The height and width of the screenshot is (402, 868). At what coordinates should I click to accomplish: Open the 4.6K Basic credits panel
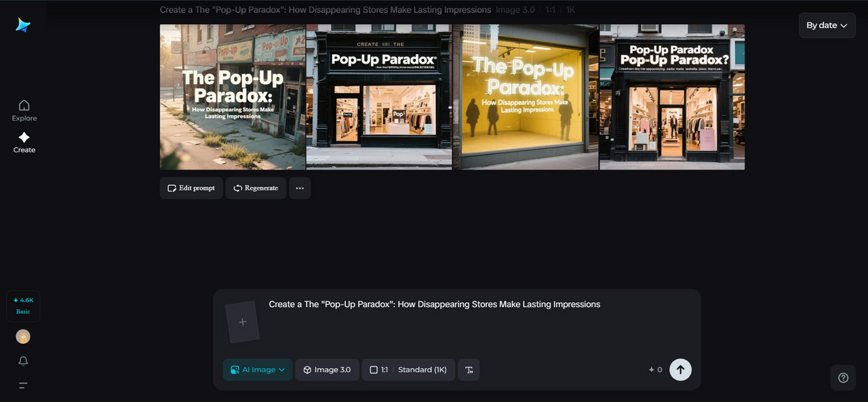[x=23, y=306]
